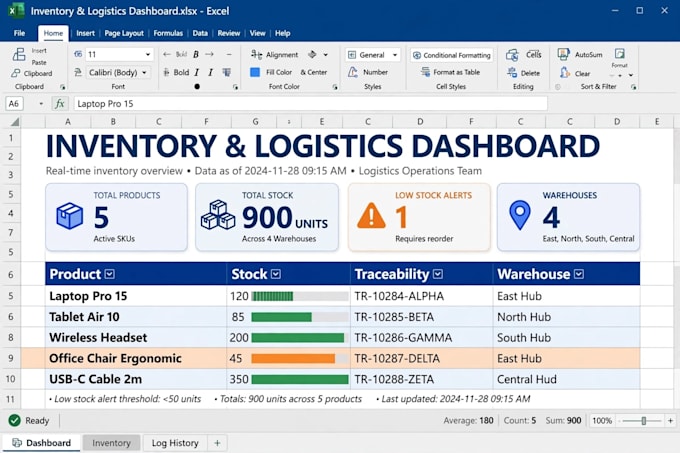
Task: Switch to the Data tab
Action: 200,33
